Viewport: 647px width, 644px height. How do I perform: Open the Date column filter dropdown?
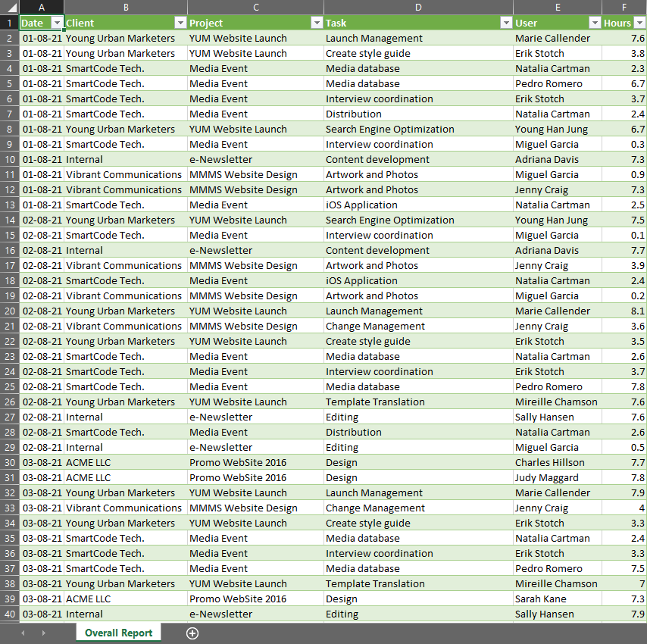click(57, 23)
